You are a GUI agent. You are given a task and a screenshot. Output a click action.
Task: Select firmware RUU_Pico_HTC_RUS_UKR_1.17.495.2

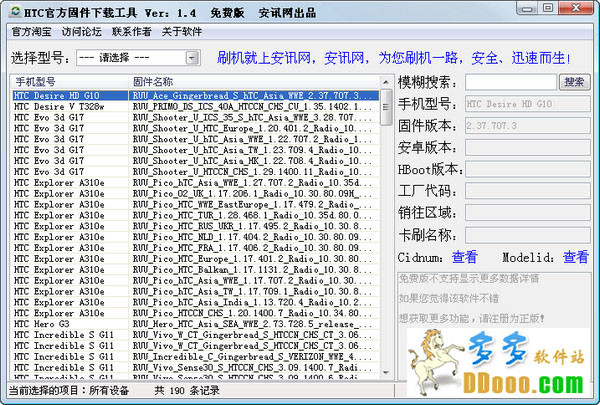pyautogui.click(x=196, y=226)
